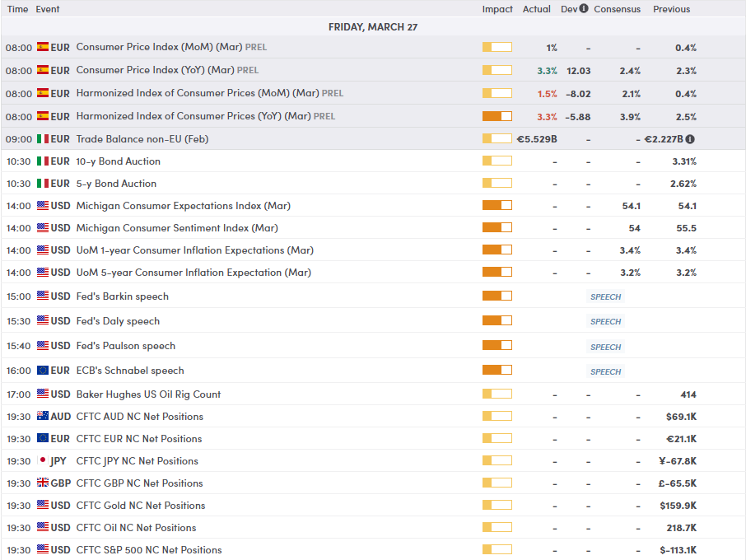
Task: Open CFTC GBP NC Net Positions event
Action: (x=139, y=483)
